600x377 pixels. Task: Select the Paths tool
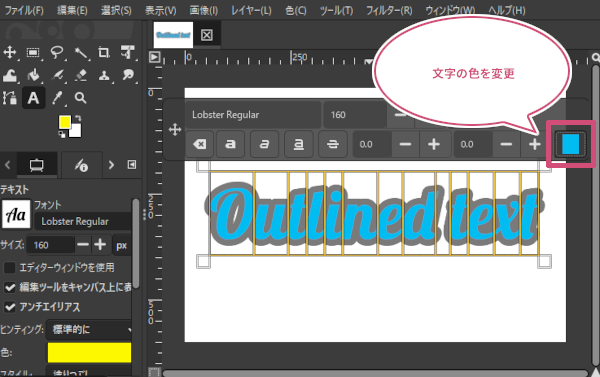click(10, 98)
